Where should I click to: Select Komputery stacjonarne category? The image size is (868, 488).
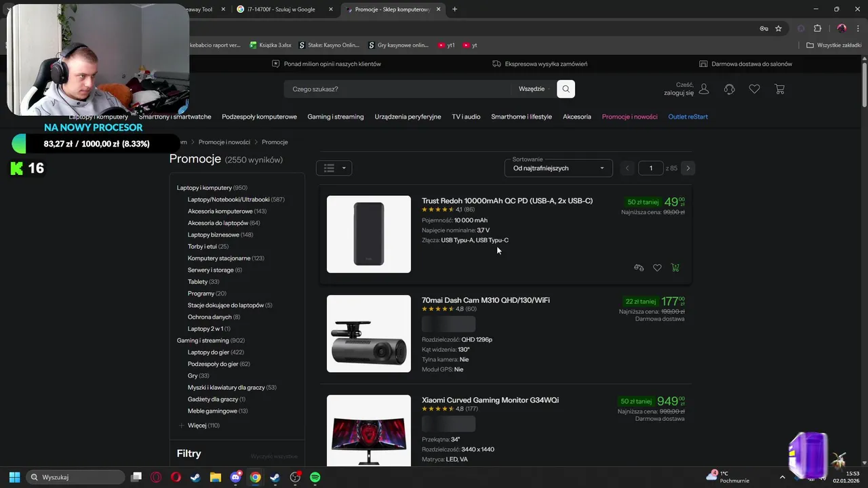226,258
